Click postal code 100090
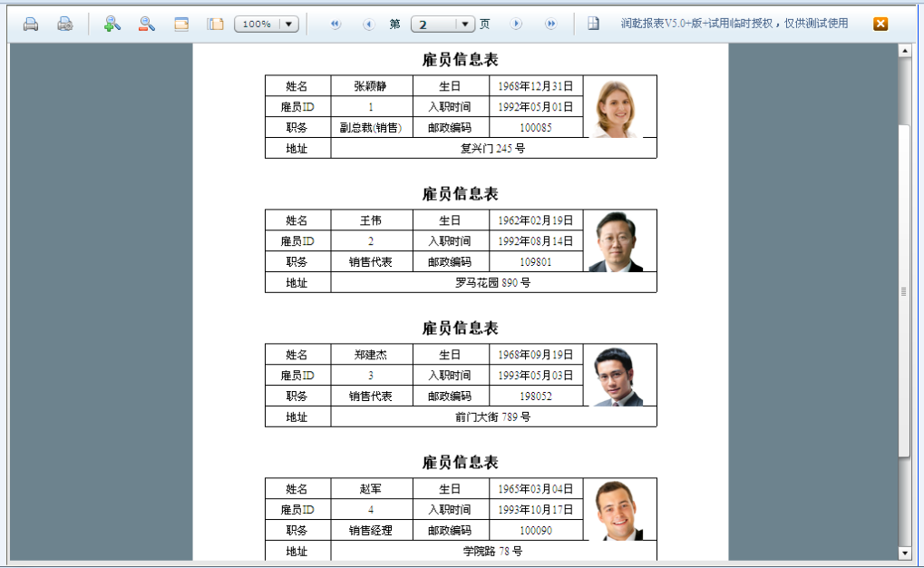924x568 pixels. pos(536,530)
